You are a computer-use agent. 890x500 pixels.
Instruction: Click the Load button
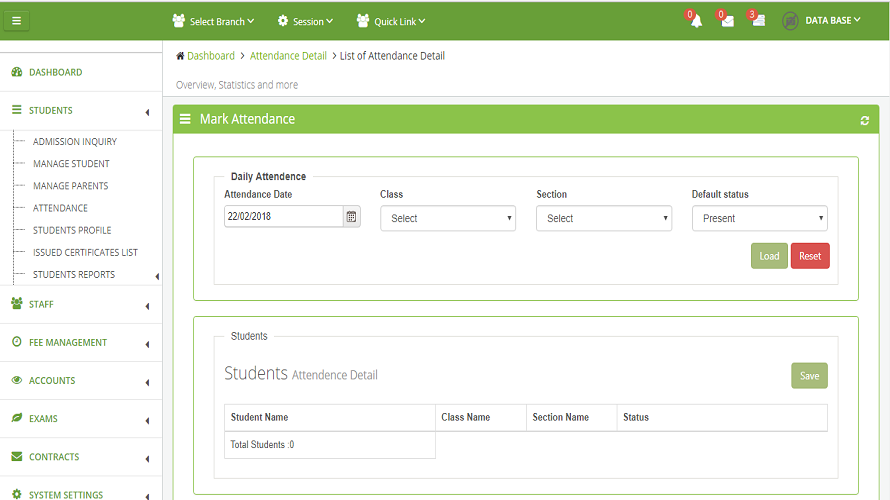click(x=769, y=256)
